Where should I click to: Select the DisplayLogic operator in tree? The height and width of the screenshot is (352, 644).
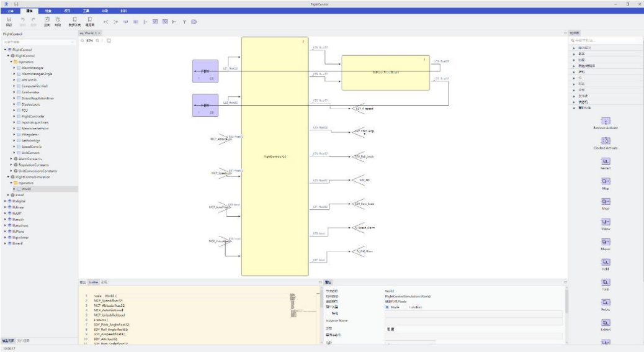point(30,104)
